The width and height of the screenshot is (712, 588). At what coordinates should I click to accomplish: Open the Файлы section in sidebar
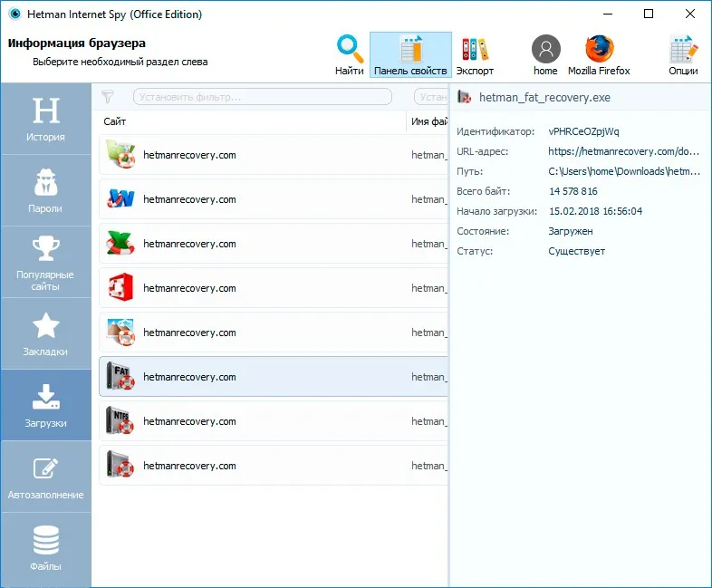tap(45, 548)
